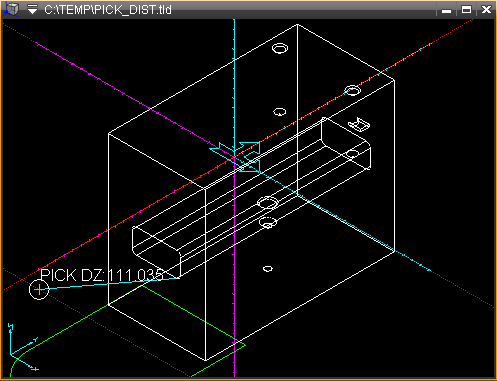Maximize the PICK_DIST.tld window

[x=466, y=10]
